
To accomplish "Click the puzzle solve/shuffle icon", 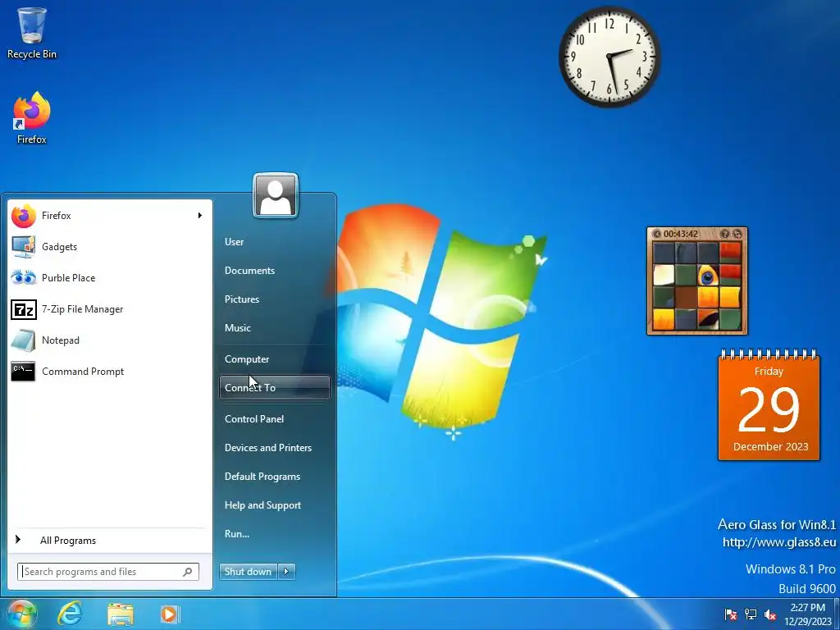I will (737, 234).
